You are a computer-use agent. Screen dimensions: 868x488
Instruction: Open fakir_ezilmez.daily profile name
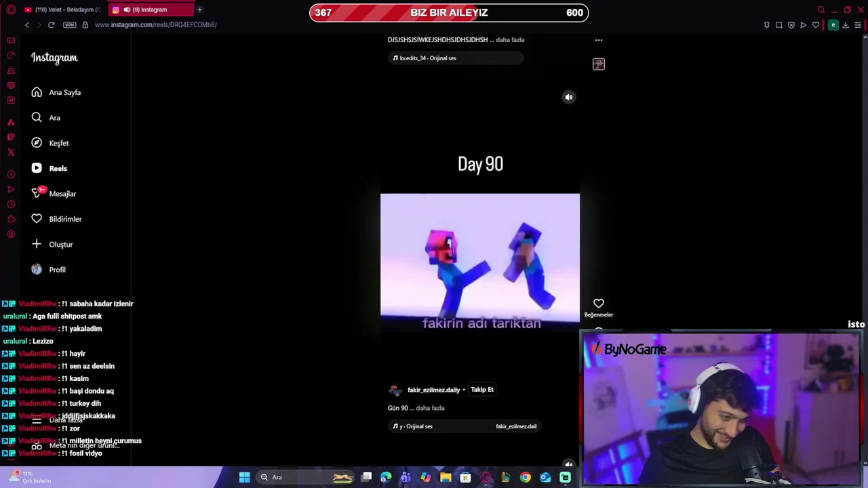[x=433, y=390]
